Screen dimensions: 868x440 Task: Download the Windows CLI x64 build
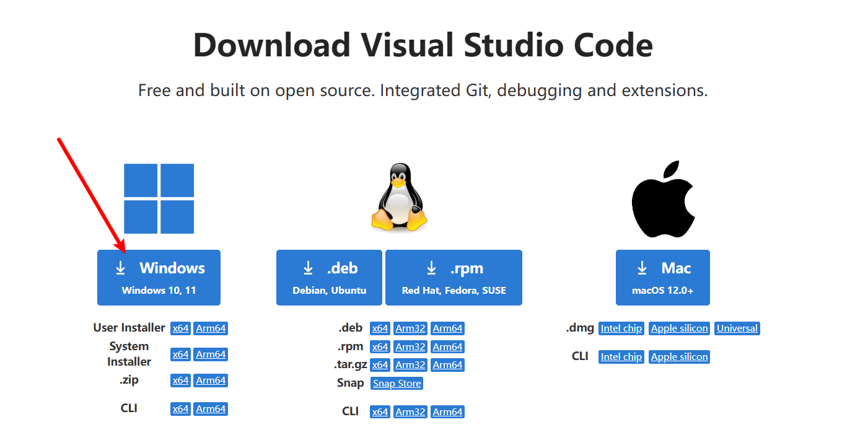click(180, 409)
